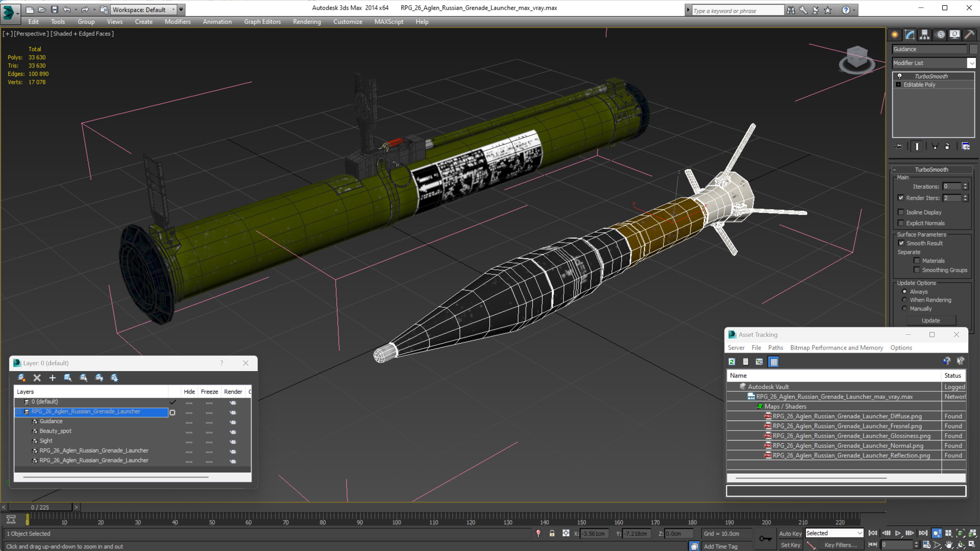Click the current frame spinner arrows
The width and height of the screenshot is (980, 551).
[917, 545]
